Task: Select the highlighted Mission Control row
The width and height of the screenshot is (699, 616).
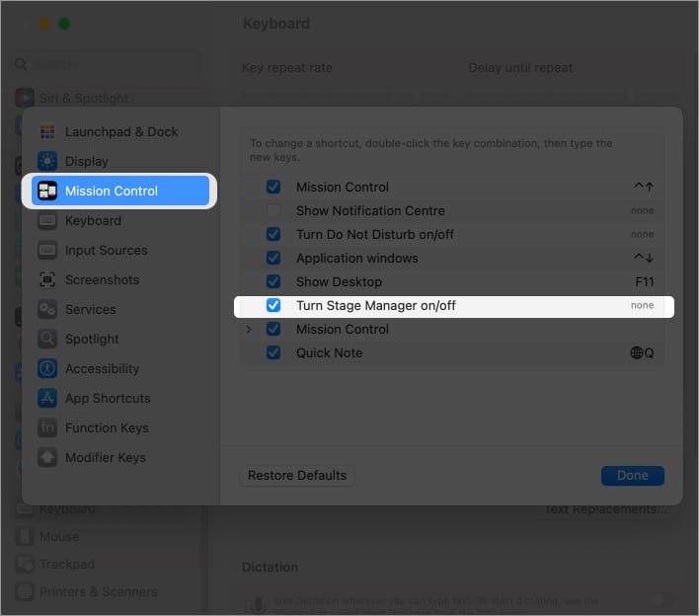Action: (120, 191)
